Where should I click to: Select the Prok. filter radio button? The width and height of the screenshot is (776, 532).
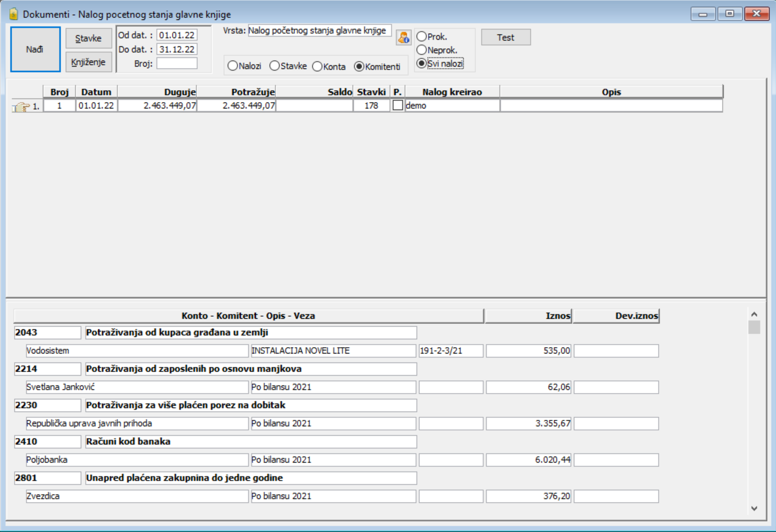pos(421,36)
